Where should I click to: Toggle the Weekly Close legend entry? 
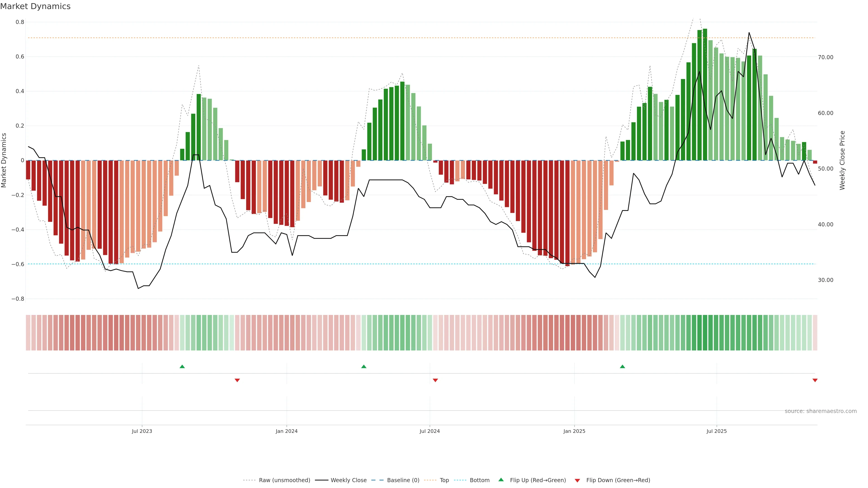click(348, 480)
